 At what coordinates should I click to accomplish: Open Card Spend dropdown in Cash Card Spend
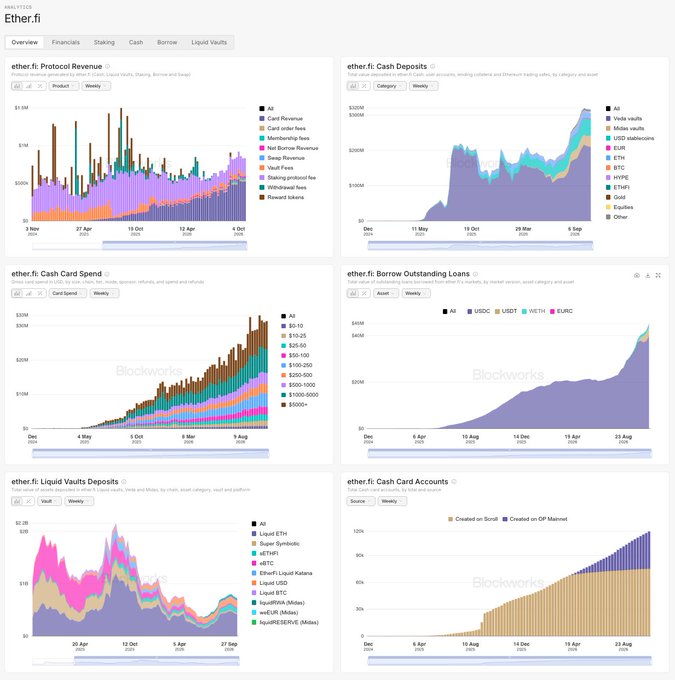[67, 293]
